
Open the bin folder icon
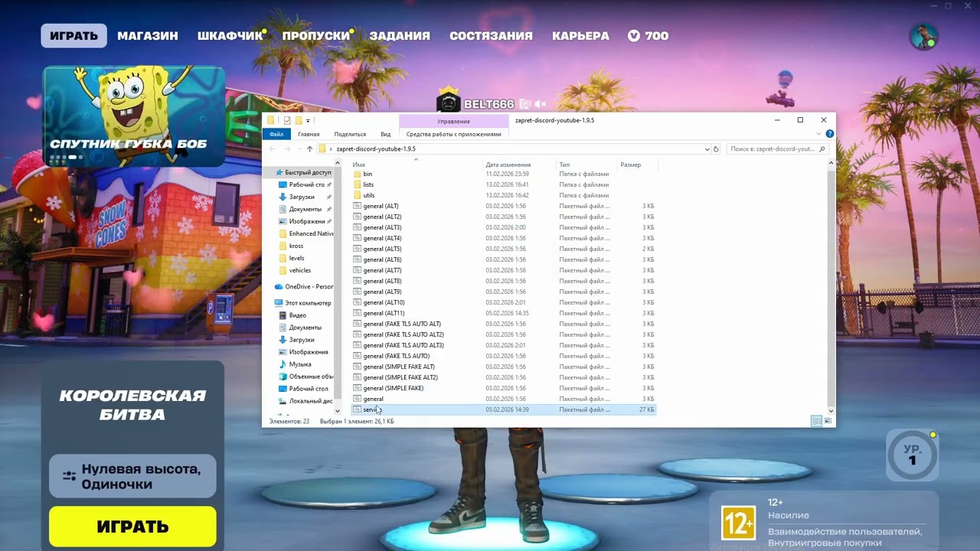coord(358,174)
